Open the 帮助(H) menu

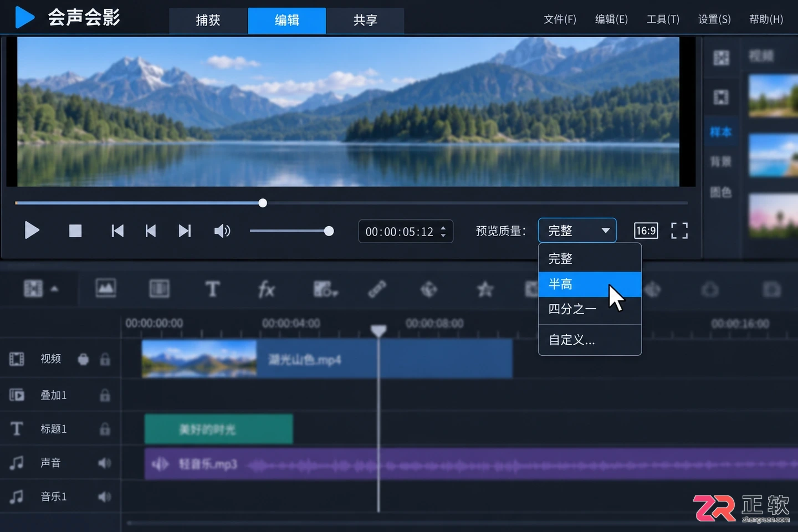(766, 19)
